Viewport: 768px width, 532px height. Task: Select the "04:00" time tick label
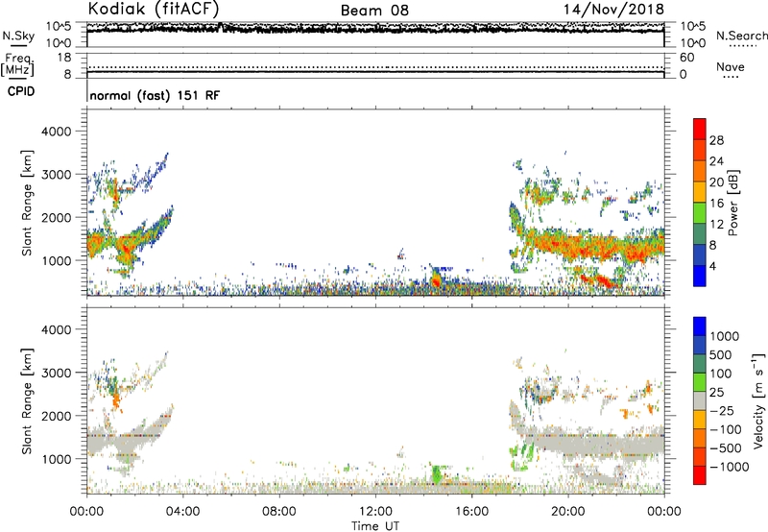pyautogui.click(x=182, y=512)
